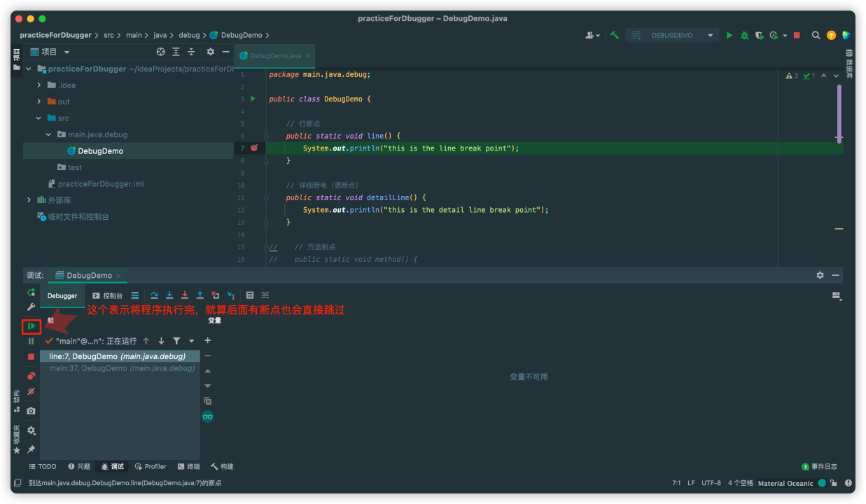The height and width of the screenshot is (504, 866).
Task: Run with Coverage using the shield icon
Action: point(759,35)
